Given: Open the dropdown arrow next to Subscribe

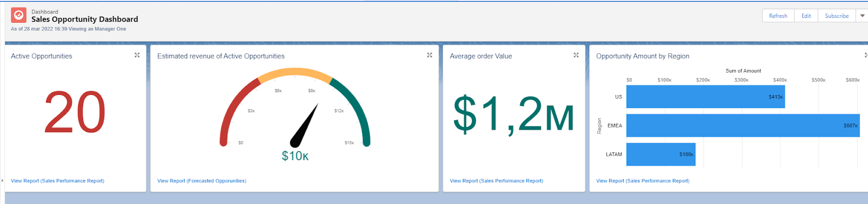Looking at the screenshot, I should [862, 16].
